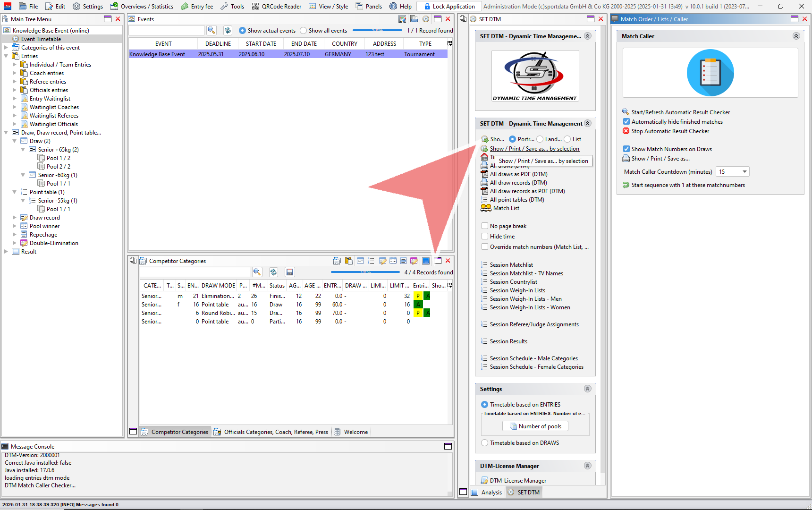Click the paste clipboard icon in Competitor Categories
This screenshot has width=812, height=510.
coord(348,261)
